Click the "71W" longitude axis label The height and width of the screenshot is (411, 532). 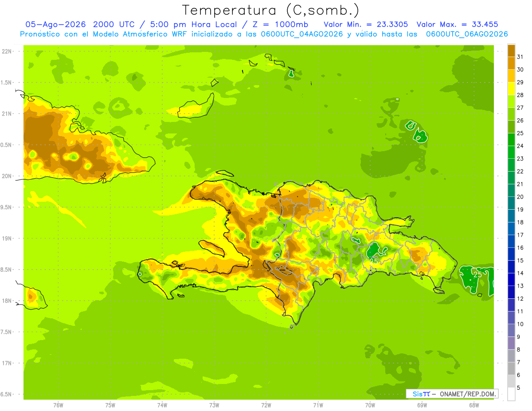point(318,405)
